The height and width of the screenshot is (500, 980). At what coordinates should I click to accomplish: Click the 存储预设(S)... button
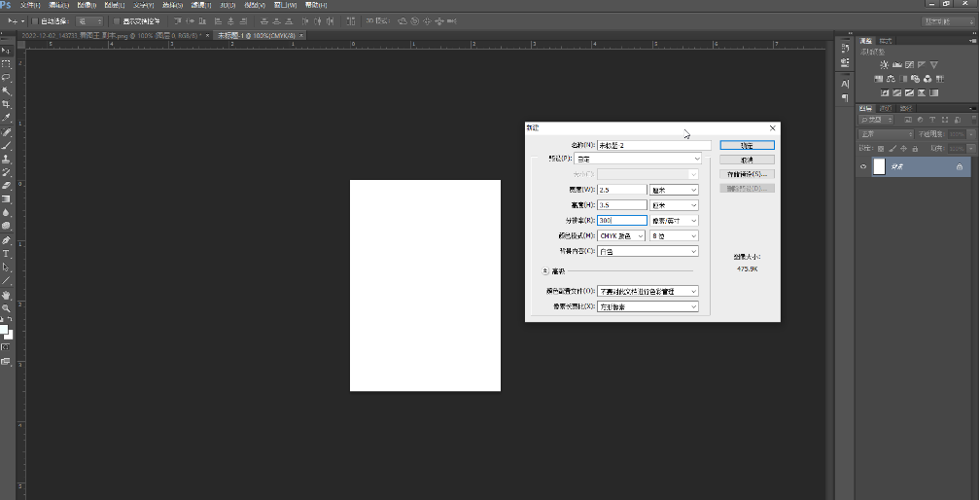747,174
